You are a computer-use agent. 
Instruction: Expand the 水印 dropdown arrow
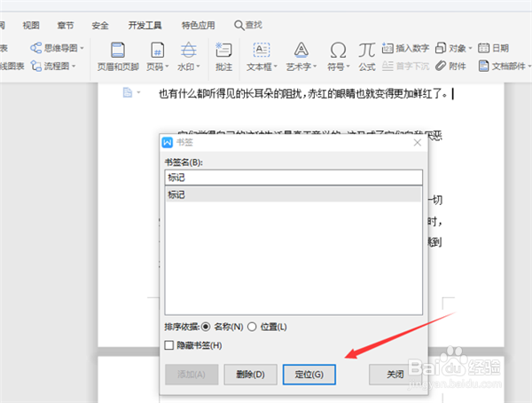coord(198,67)
